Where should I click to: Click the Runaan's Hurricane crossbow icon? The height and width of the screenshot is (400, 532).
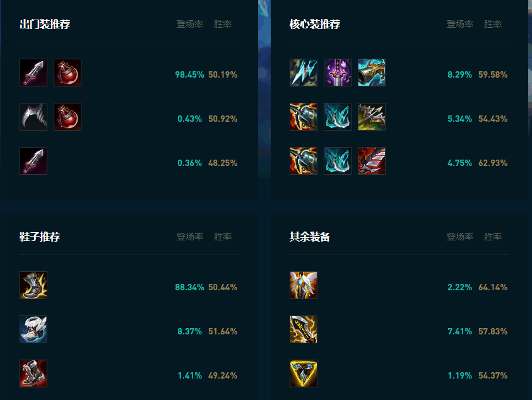372,116
